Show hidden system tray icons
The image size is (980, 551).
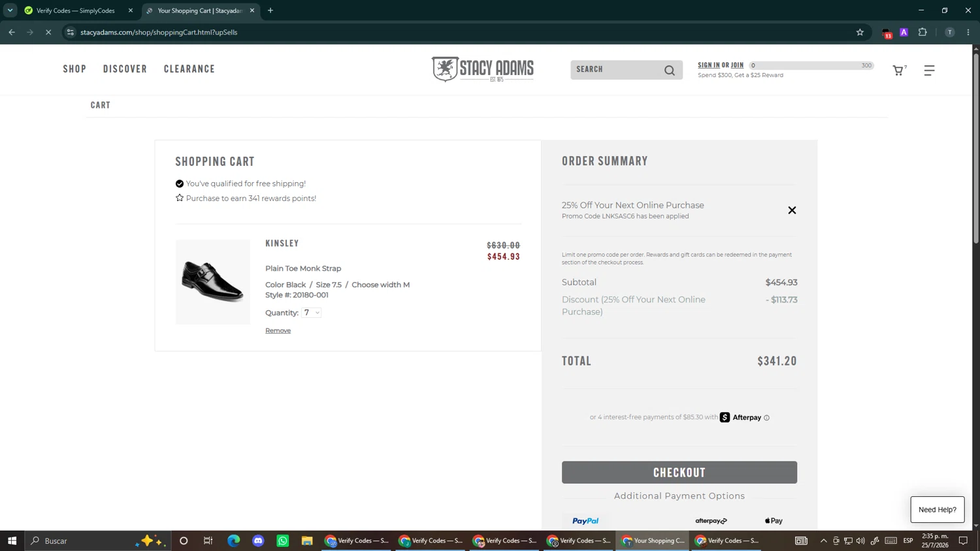coord(823,541)
